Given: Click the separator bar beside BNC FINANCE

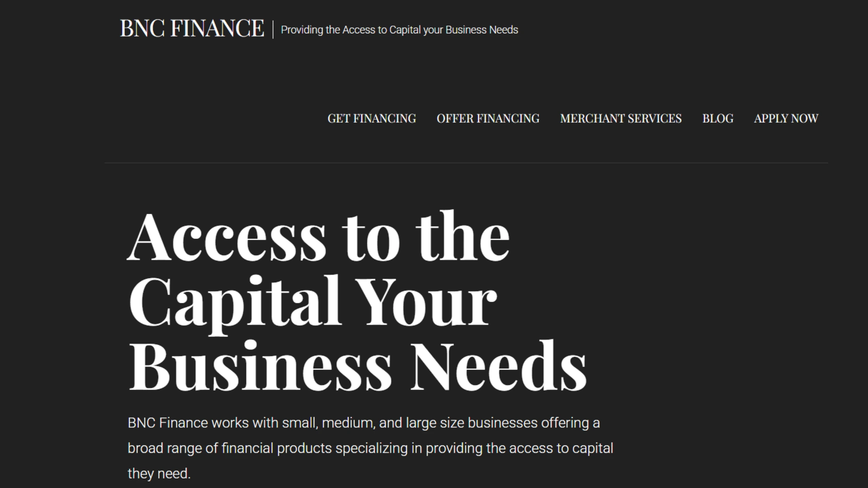Looking at the screenshot, I should 274,28.
